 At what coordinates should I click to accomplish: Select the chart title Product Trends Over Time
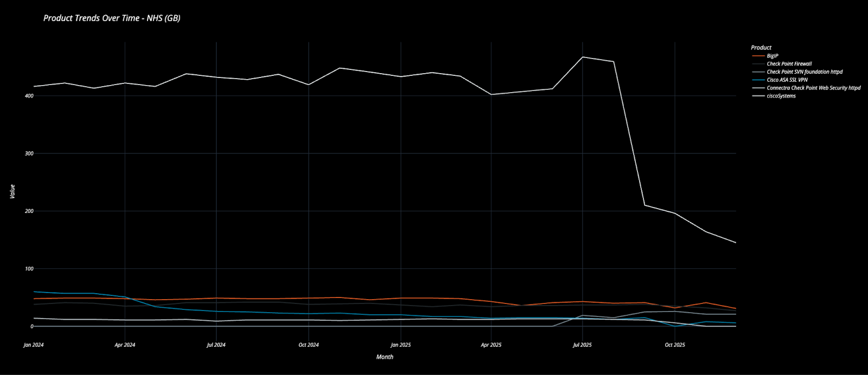pos(112,18)
